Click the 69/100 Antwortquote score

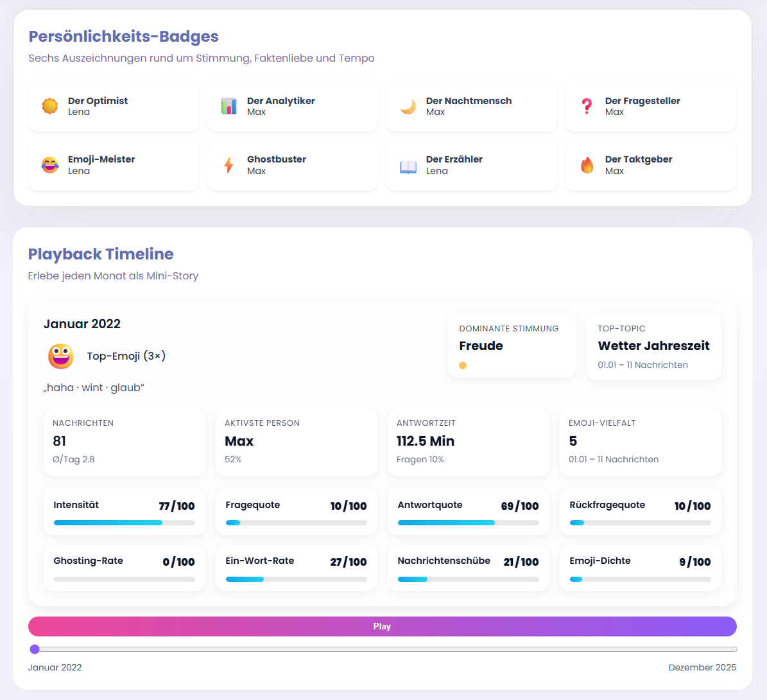tap(520, 506)
